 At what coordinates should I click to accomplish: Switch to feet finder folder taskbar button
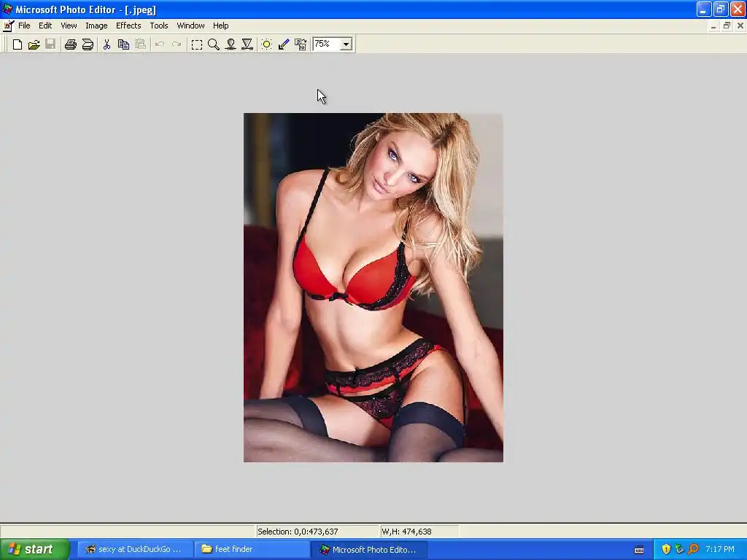tap(252, 549)
